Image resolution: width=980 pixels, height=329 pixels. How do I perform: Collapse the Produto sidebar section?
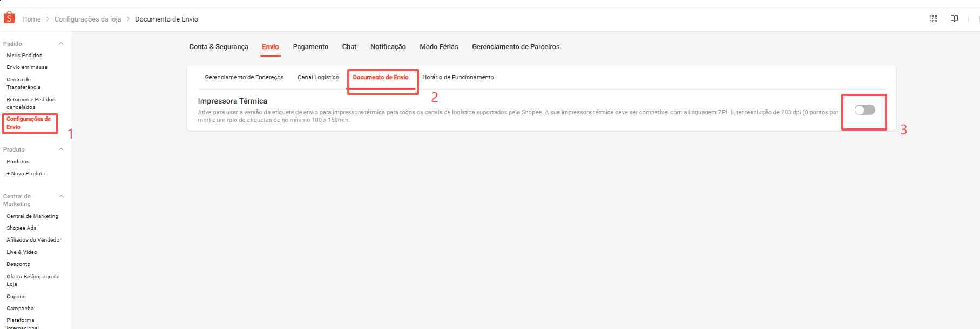[x=61, y=149]
